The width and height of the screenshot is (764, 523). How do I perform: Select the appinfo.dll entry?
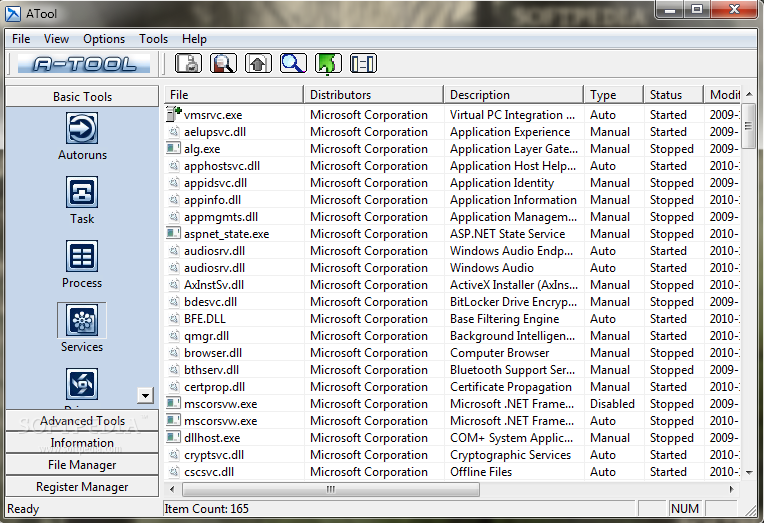pyautogui.click(x=212, y=200)
